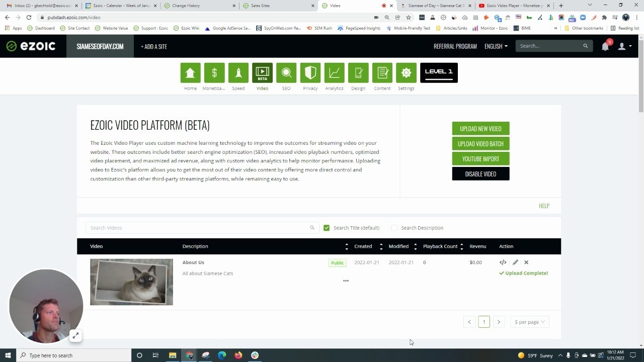The width and height of the screenshot is (644, 362).
Task: Delete the About Us video with X icon
Action: [x=526, y=262]
